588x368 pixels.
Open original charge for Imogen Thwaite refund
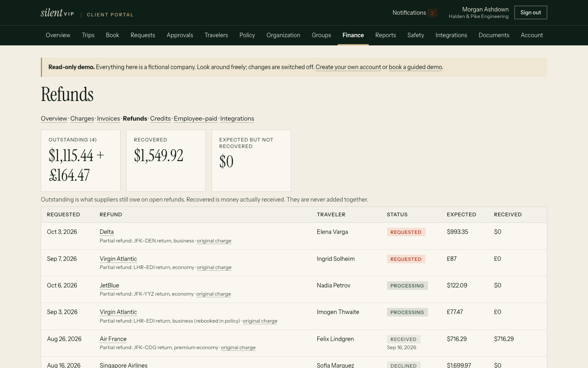click(x=260, y=321)
